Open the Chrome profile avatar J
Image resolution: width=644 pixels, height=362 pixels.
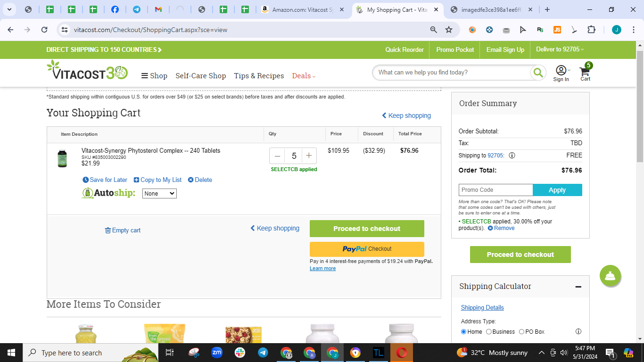pos(617,30)
